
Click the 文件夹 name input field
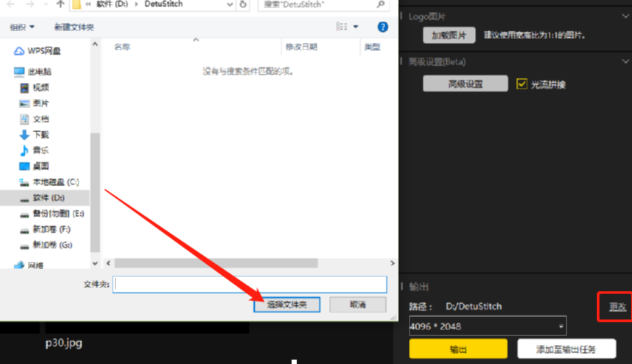(x=250, y=285)
